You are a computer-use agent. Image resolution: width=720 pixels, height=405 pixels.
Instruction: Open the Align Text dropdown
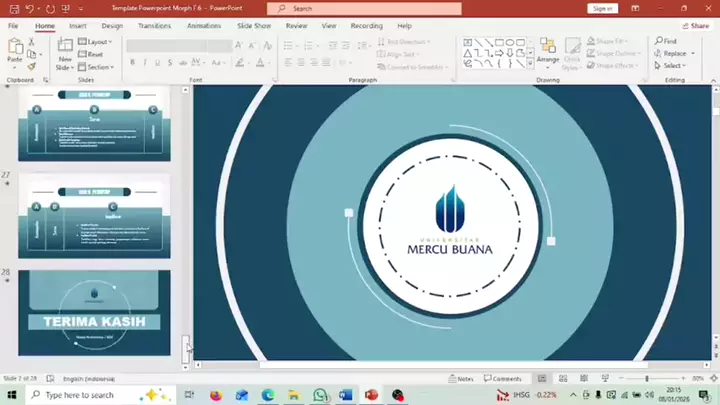tap(399, 54)
